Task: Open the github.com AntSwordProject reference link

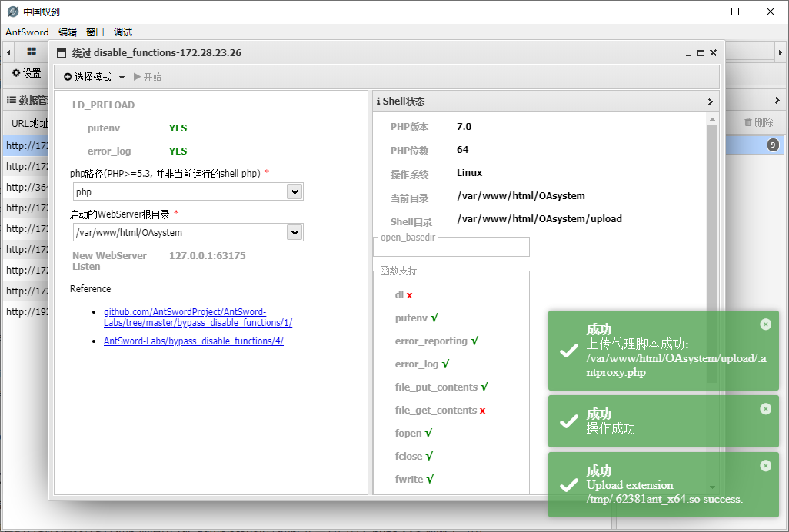Action: pyautogui.click(x=197, y=318)
